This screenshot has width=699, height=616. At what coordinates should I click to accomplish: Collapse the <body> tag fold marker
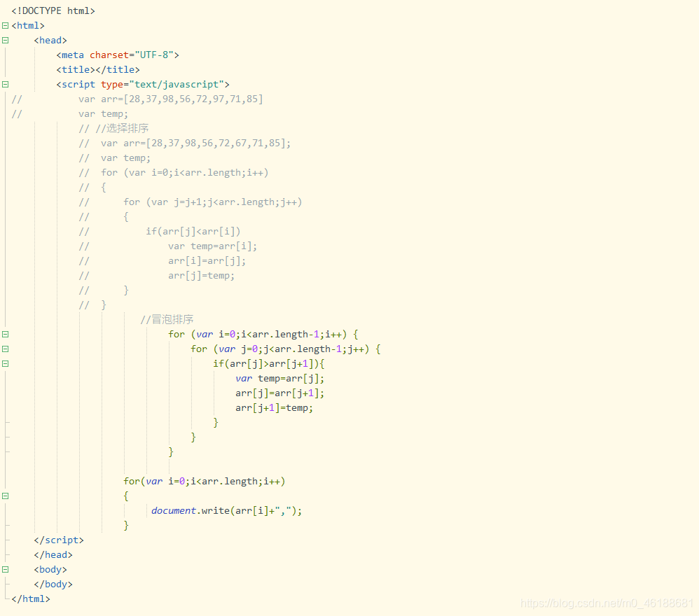coord(6,570)
